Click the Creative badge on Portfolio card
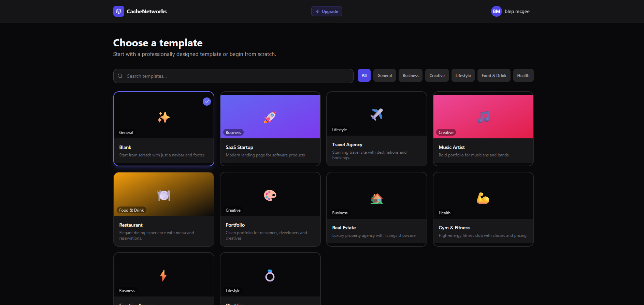The width and height of the screenshot is (644, 305). tap(233, 210)
